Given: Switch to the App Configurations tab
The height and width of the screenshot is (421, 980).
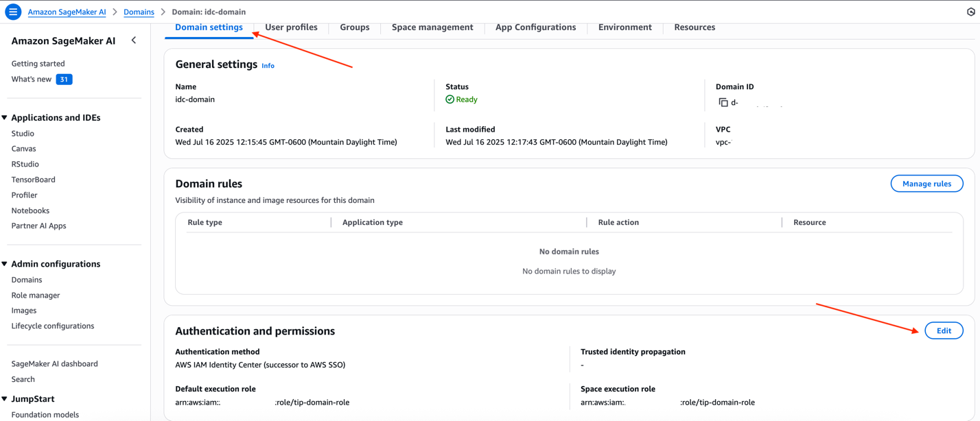Looking at the screenshot, I should click(535, 27).
